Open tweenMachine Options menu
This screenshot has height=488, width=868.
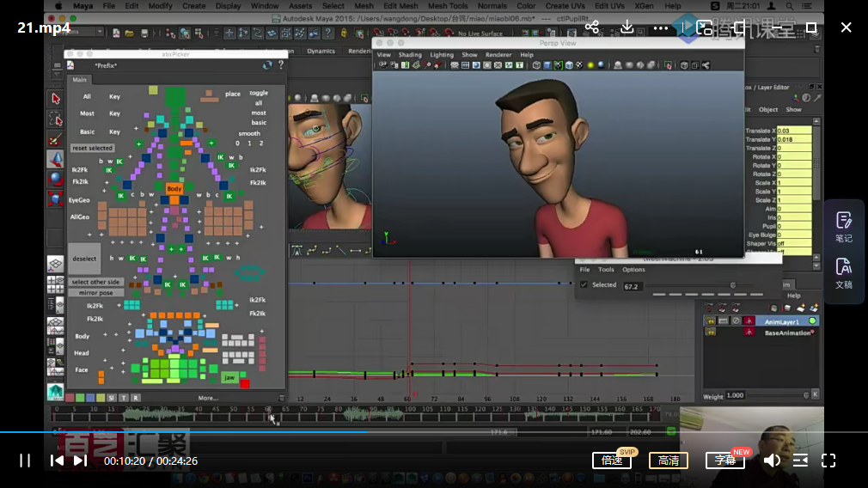click(x=633, y=270)
